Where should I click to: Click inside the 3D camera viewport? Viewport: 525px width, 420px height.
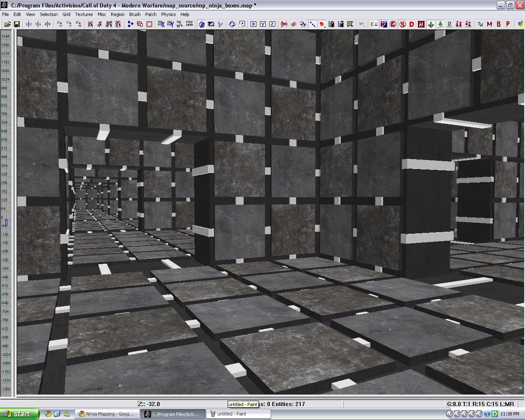point(270,212)
